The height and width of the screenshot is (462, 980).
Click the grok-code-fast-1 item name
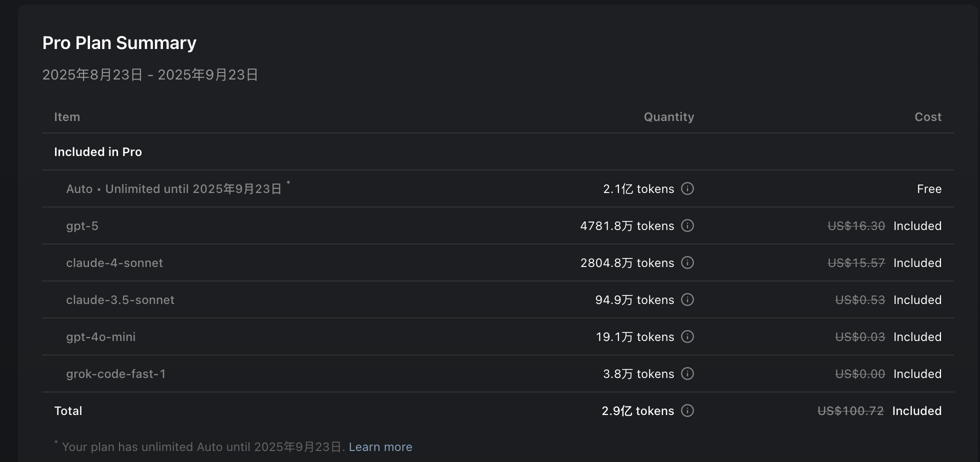116,374
